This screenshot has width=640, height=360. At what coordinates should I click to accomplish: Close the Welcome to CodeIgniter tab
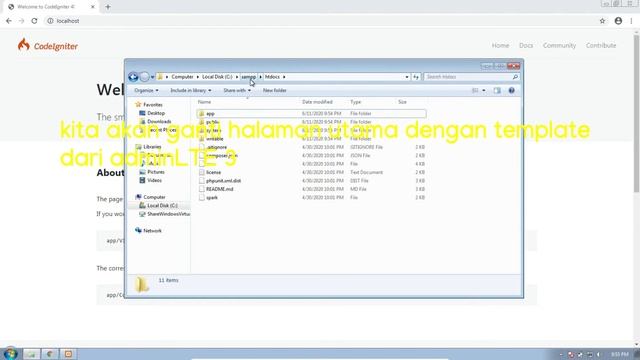(x=93, y=7)
